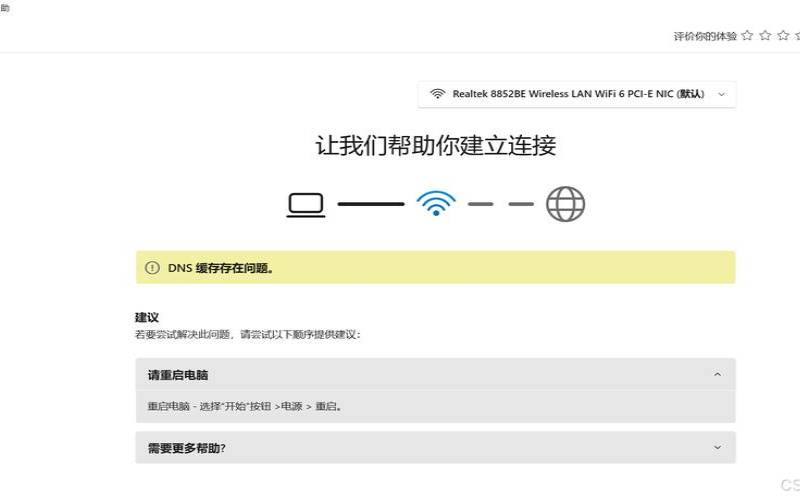Click the 评价你的体验 label
Image resolution: width=800 pixels, height=500 pixels.
[705, 36]
